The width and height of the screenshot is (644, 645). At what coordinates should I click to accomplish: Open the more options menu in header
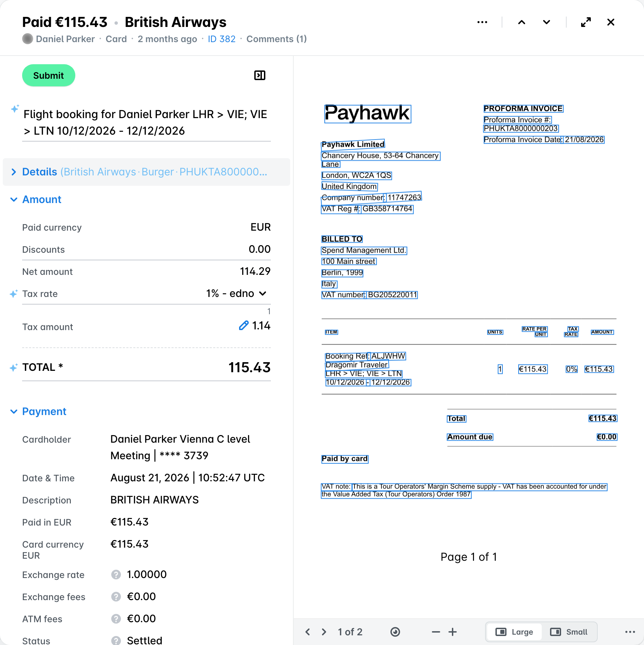[x=482, y=22]
